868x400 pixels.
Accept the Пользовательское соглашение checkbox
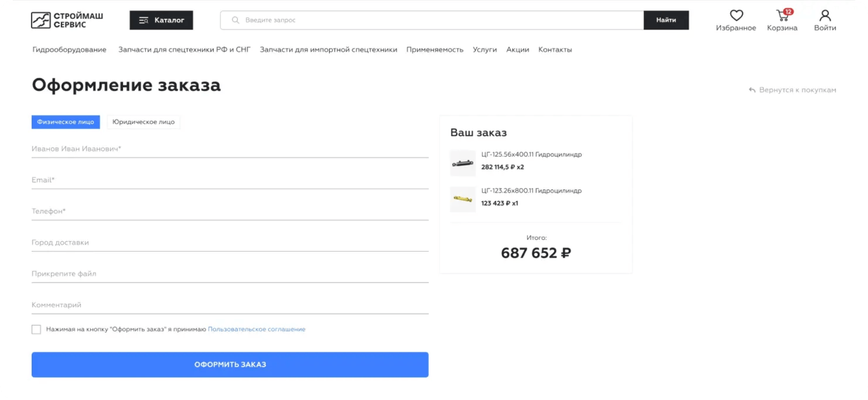pos(36,329)
